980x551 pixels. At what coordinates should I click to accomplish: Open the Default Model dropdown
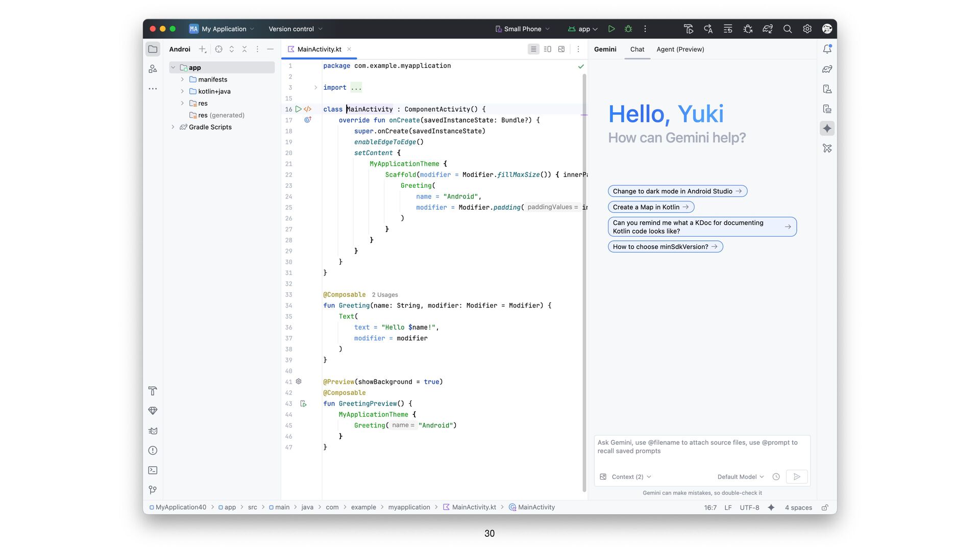[741, 477]
